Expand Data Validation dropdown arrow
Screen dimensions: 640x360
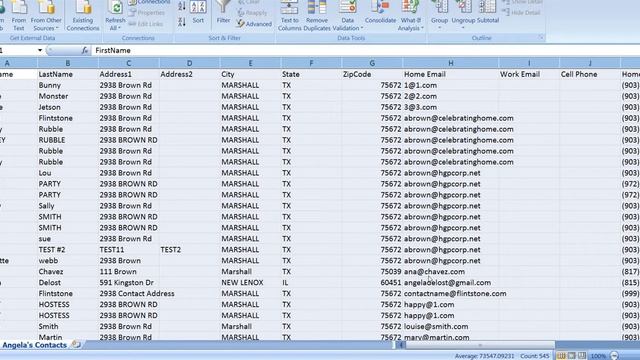click(362, 28)
